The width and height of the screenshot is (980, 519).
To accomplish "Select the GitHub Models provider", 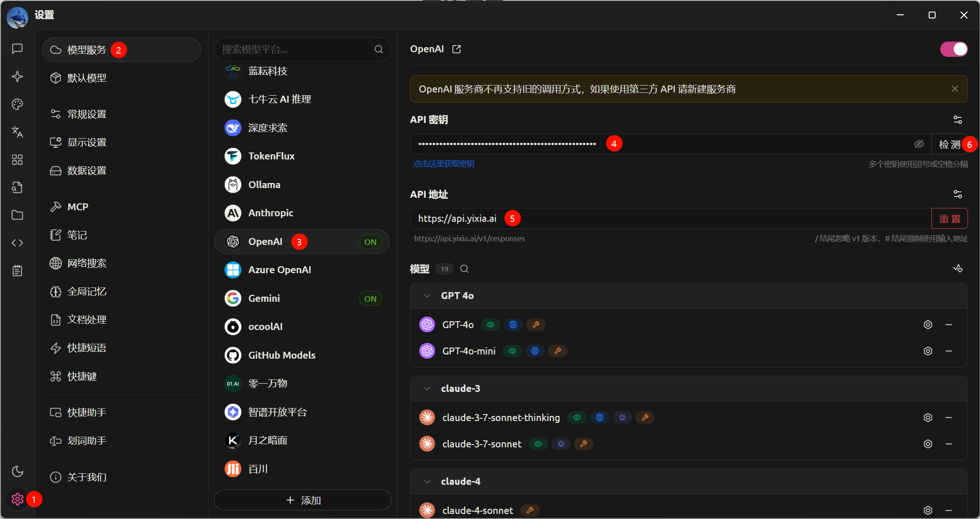I will [x=302, y=355].
